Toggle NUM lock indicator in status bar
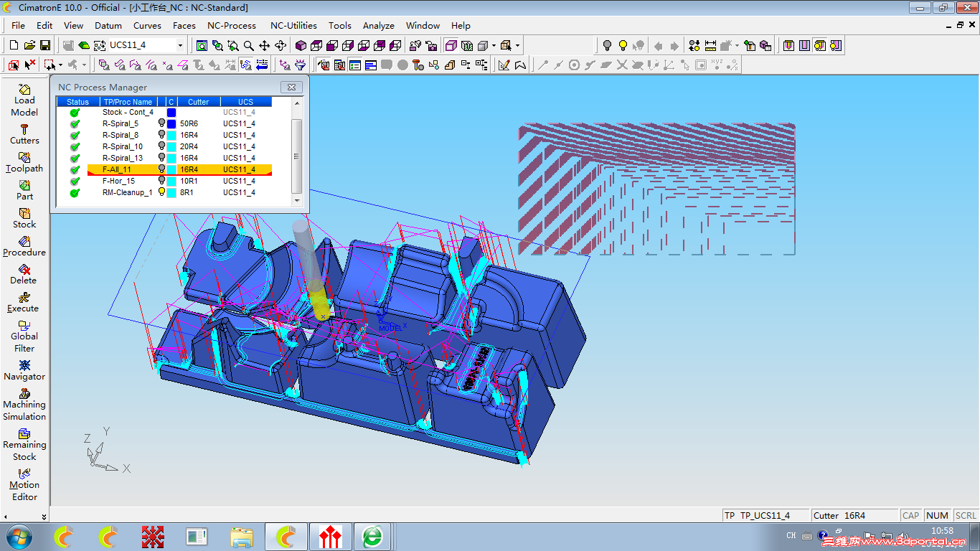Image resolution: width=980 pixels, height=551 pixels. (937, 515)
